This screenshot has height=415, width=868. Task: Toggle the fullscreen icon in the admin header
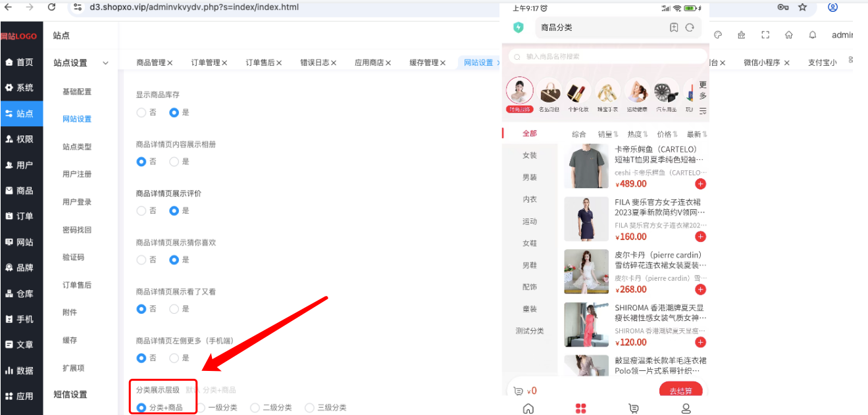(765, 36)
